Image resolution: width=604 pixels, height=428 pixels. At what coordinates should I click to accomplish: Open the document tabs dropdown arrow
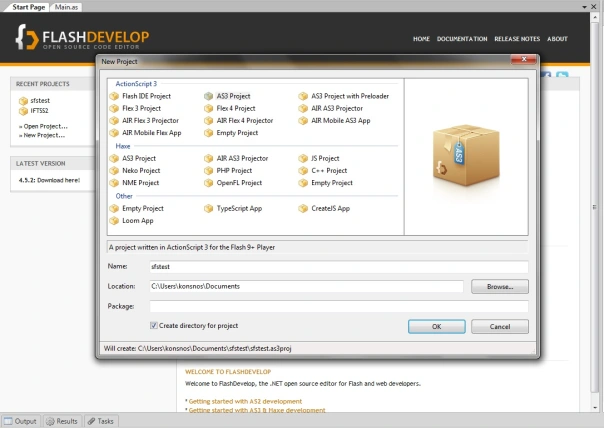(x=584, y=7)
